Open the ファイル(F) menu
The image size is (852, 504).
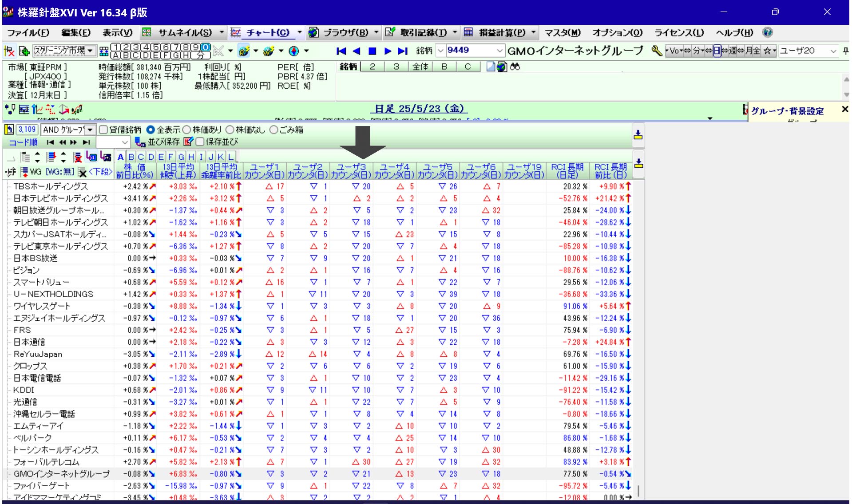click(x=28, y=32)
